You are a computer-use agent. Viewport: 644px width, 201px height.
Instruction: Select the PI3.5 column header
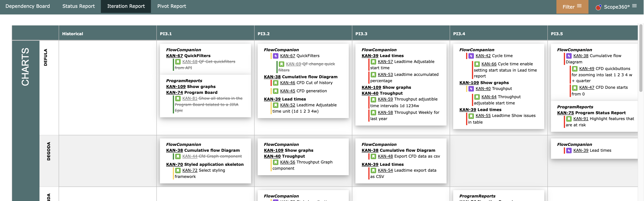click(593, 33)
